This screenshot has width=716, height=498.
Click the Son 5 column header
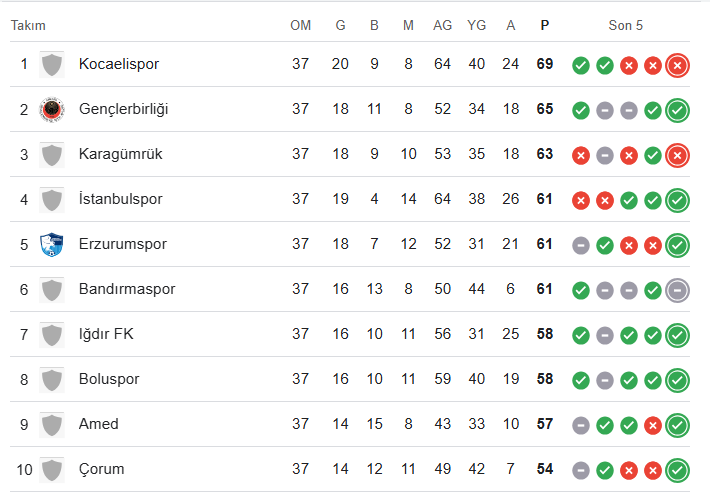pyautogui.click(x=625, y=26)
